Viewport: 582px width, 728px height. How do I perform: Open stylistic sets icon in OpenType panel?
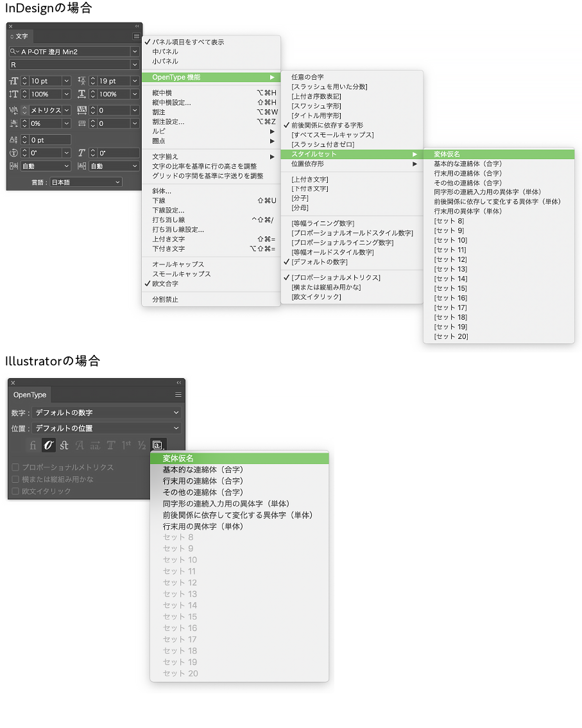158,446
